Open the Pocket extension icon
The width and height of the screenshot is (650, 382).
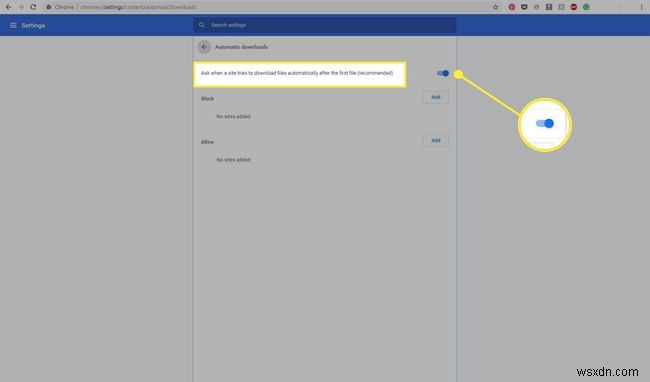click(524, 7)
